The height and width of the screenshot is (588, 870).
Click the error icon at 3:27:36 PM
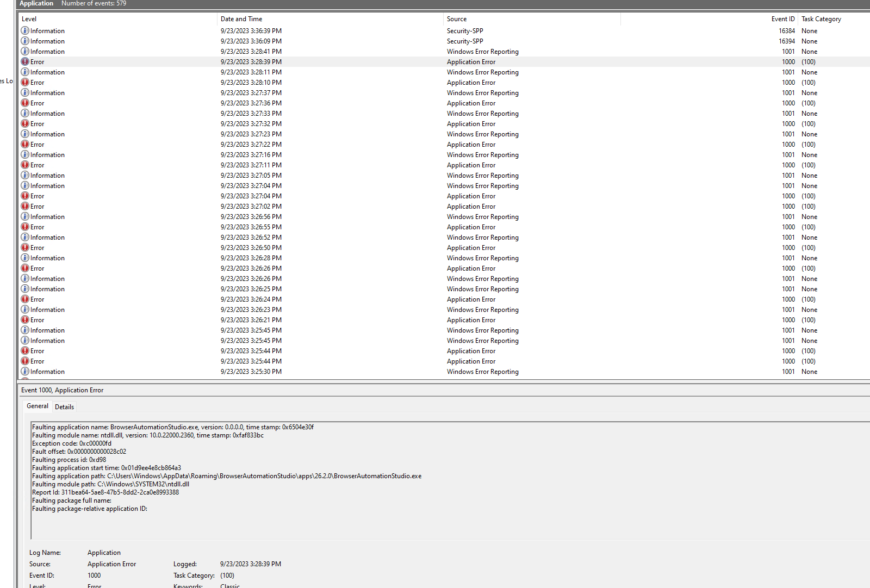pyautogui.click(x=25, y=103)
